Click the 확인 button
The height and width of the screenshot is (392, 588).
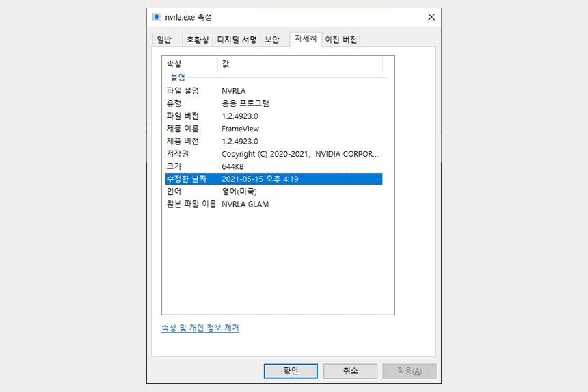tap(291, 371)
